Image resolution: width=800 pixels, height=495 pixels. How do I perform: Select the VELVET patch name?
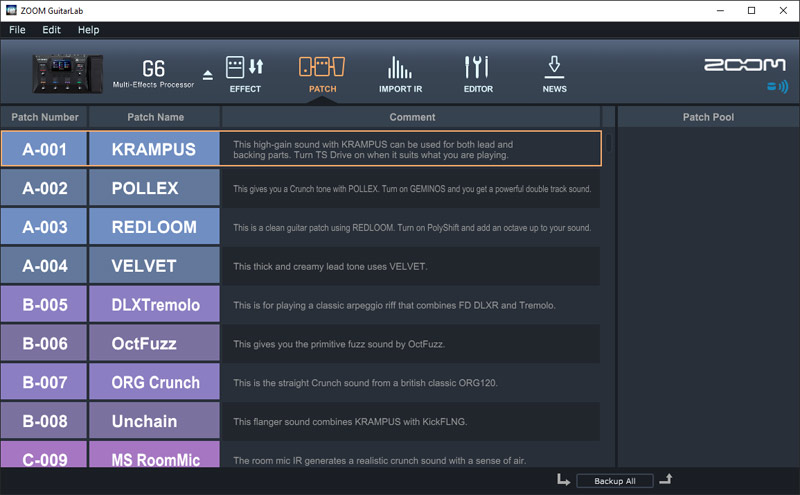[x=154, y=266]
